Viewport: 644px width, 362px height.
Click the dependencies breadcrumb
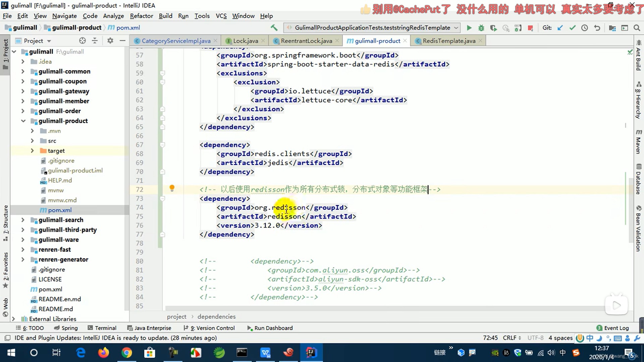point(216,316)
